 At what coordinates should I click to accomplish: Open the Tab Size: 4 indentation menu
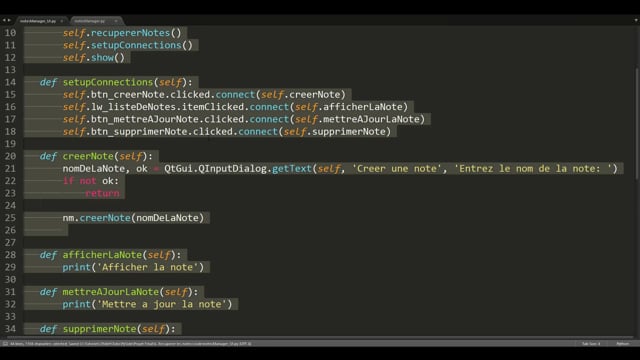(x=591, y=344)
